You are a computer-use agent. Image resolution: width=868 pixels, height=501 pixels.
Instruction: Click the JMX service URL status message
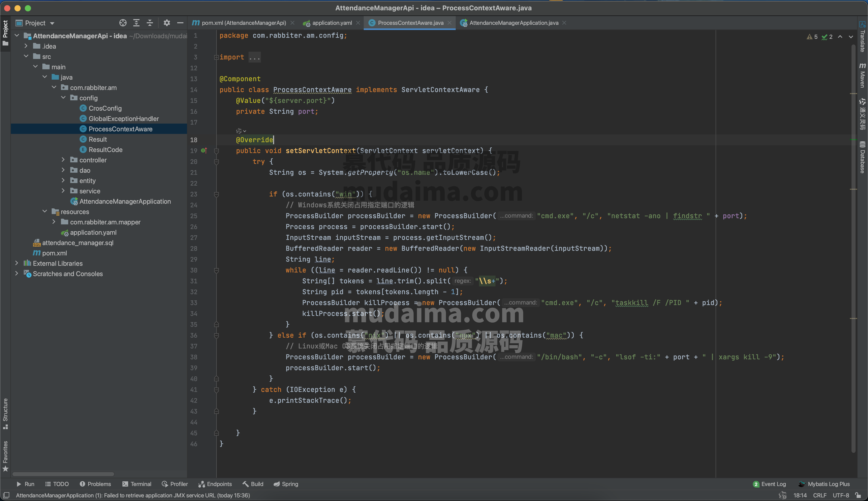click(x=133, y=496)
